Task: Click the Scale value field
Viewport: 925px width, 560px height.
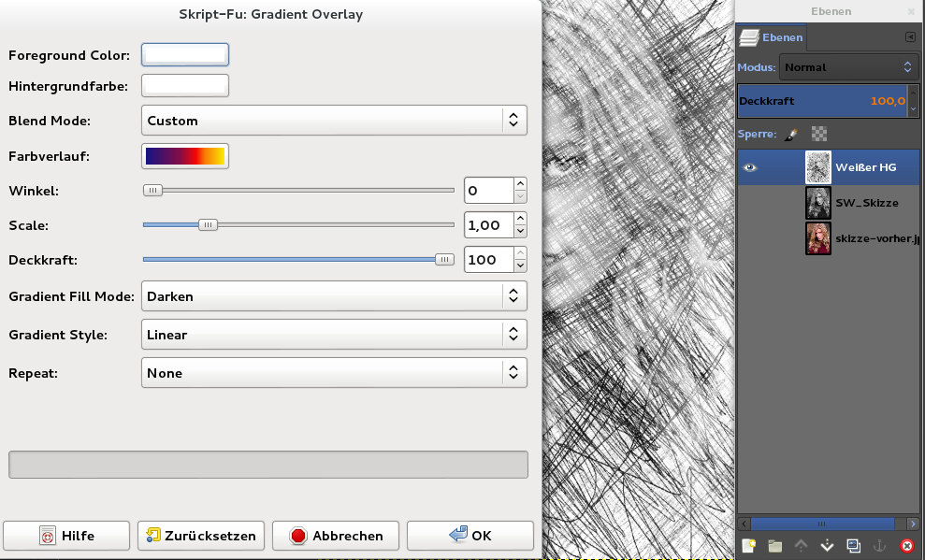Action: tap(488, 225)
